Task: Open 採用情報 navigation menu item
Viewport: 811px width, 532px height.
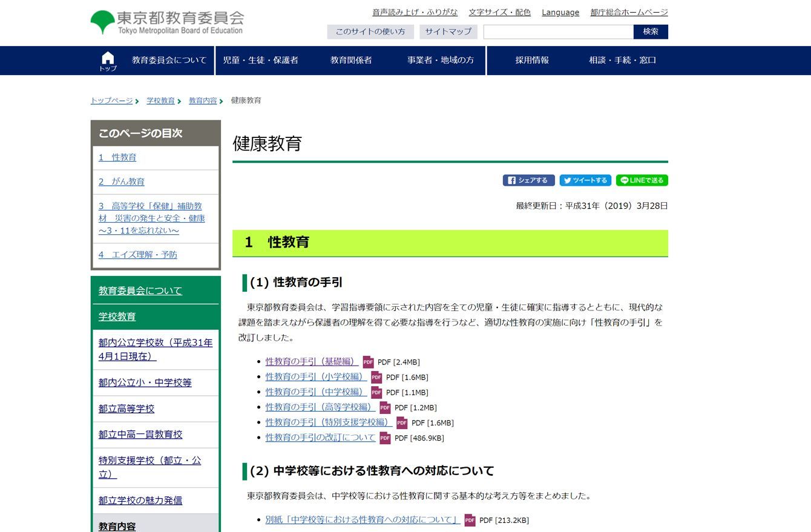Action: (x=532, y=61)
